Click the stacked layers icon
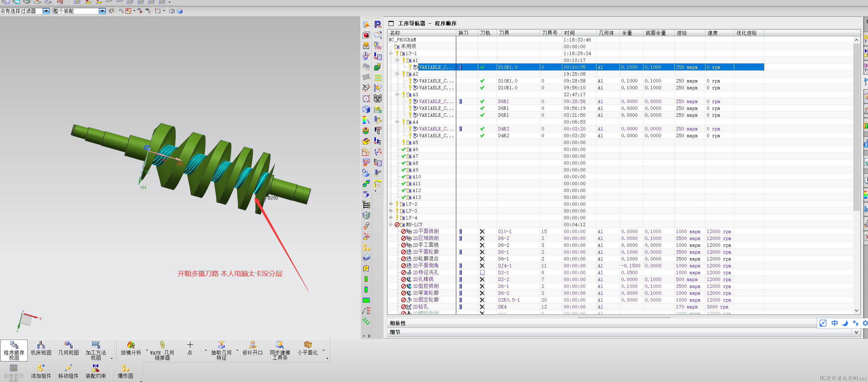Image resolution: width=868 pixels, height=382 pixels. [x=366, y=215]
